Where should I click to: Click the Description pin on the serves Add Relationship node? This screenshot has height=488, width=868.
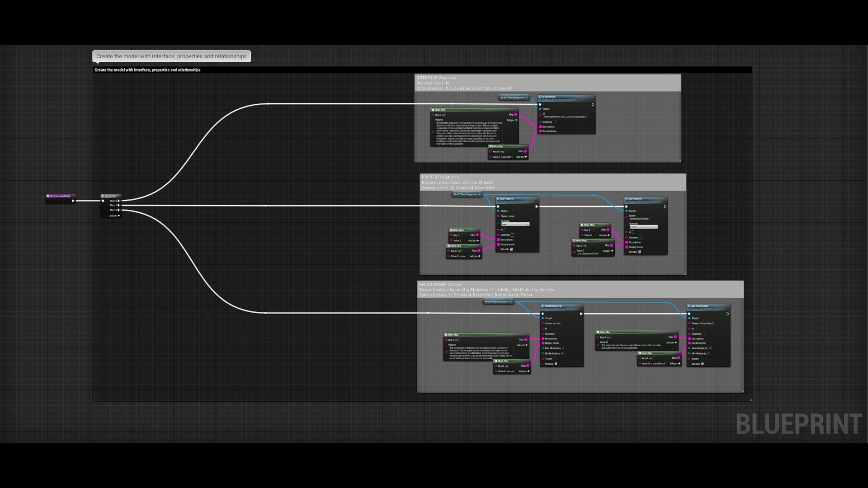[543, 338]
